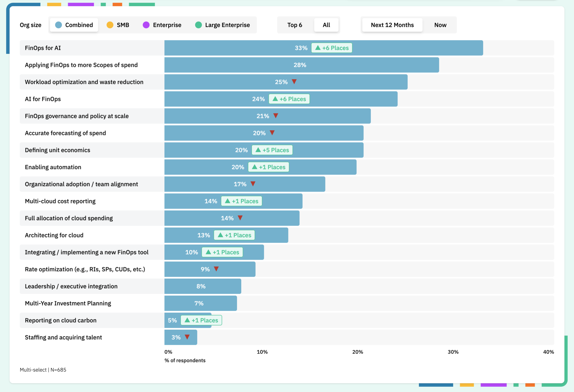
Task: Click the purple Enterprise color dot
Action: point(146,25)
